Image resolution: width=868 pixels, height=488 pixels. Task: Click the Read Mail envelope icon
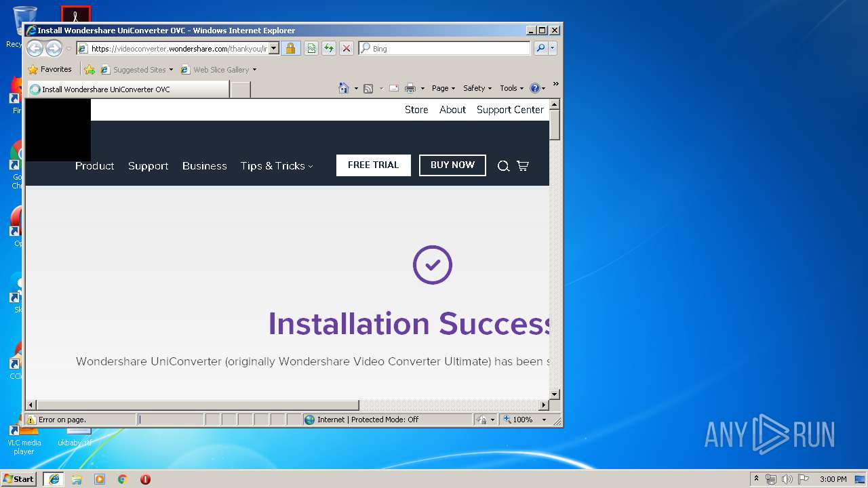[x=393, y=88]
